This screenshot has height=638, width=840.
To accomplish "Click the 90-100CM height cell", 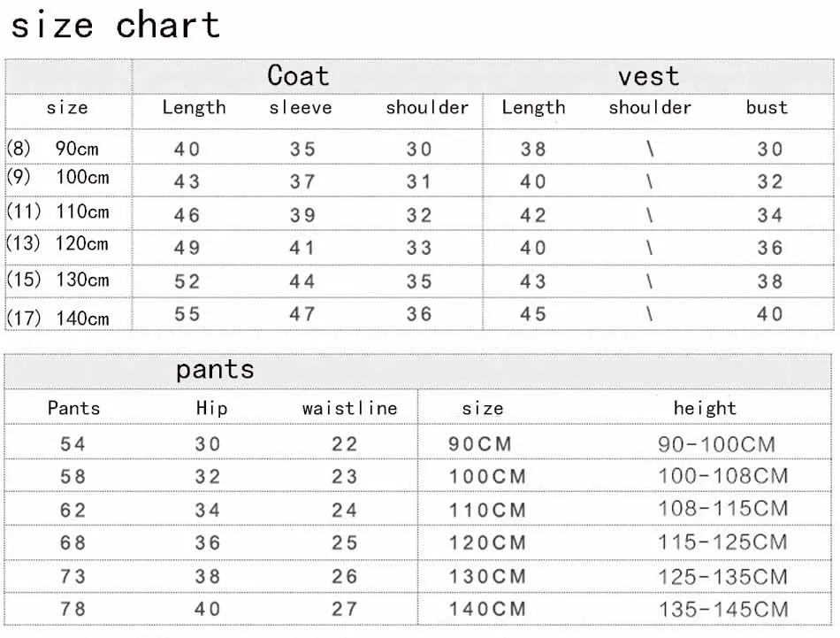I will pyautogui.click(x=717, y=444).
